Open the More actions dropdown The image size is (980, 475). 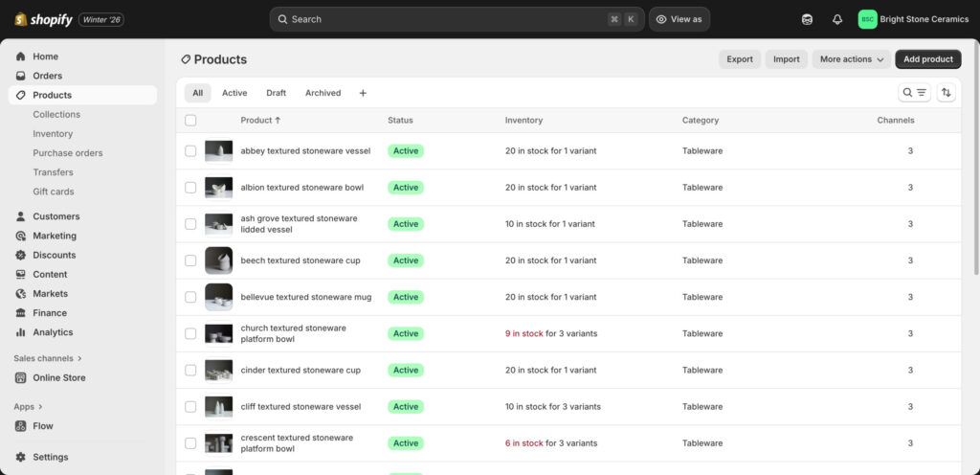tap(851, 59)
